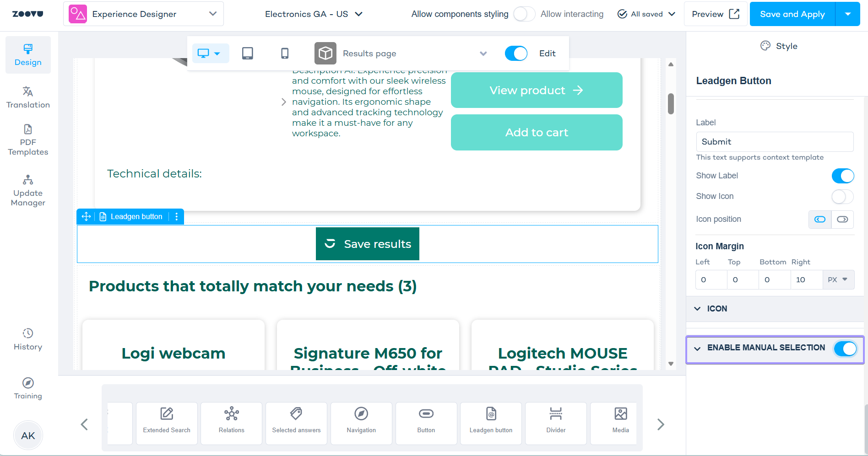
Task: Select the mobile phone preview icon
Action: [285, 54]
